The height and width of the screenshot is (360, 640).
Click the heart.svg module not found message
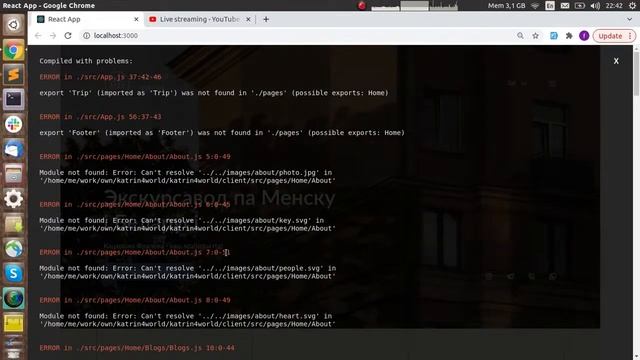[x=187, y=320]
